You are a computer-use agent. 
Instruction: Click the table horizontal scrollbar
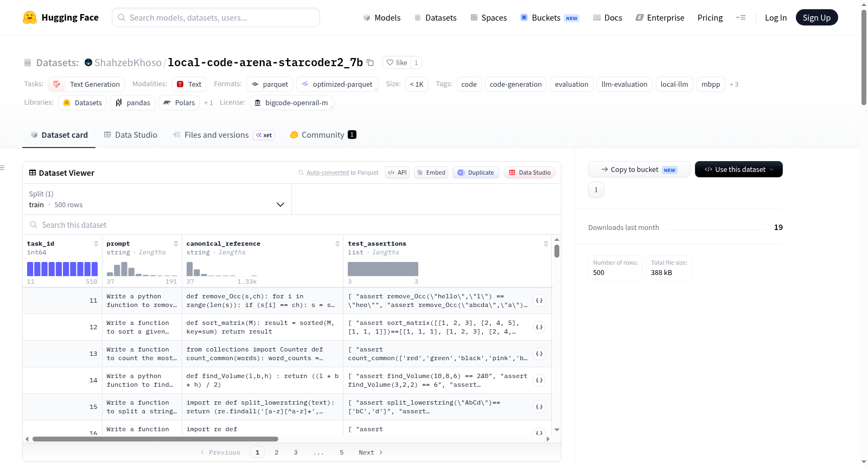pyautogui.click(x=155, y=439)
